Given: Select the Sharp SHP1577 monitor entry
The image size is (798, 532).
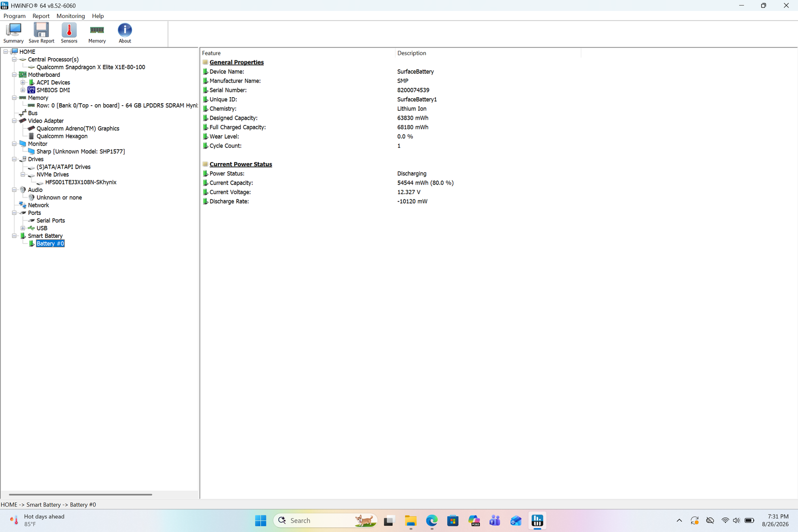Looking at the screenshot, I should pyautogui.click(x=81, y=152).
